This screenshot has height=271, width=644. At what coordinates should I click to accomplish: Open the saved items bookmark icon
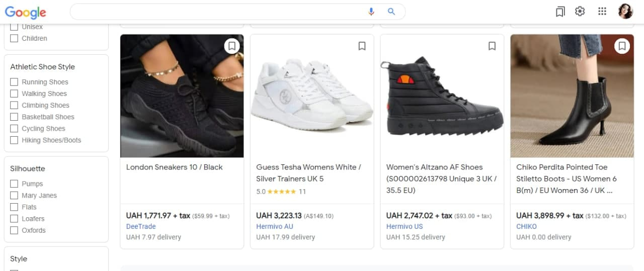coord(560,12)
